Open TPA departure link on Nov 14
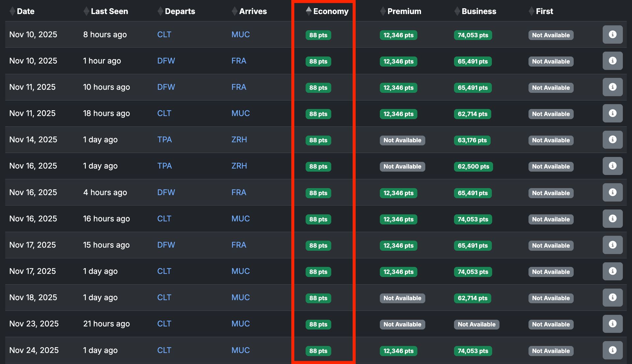Image resolution: width=632 pixels, height=364 pixels. 164,140
